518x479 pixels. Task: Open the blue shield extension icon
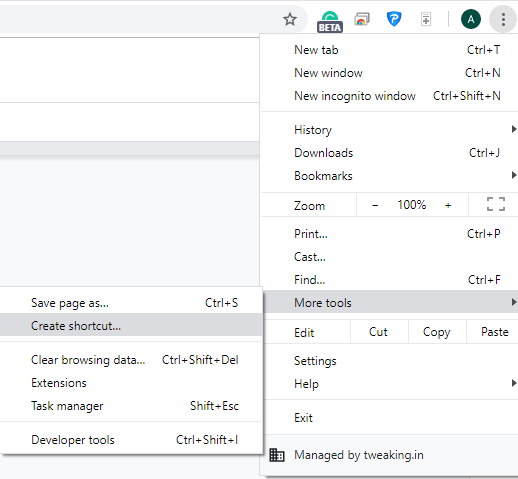click(x=394, y=19)
